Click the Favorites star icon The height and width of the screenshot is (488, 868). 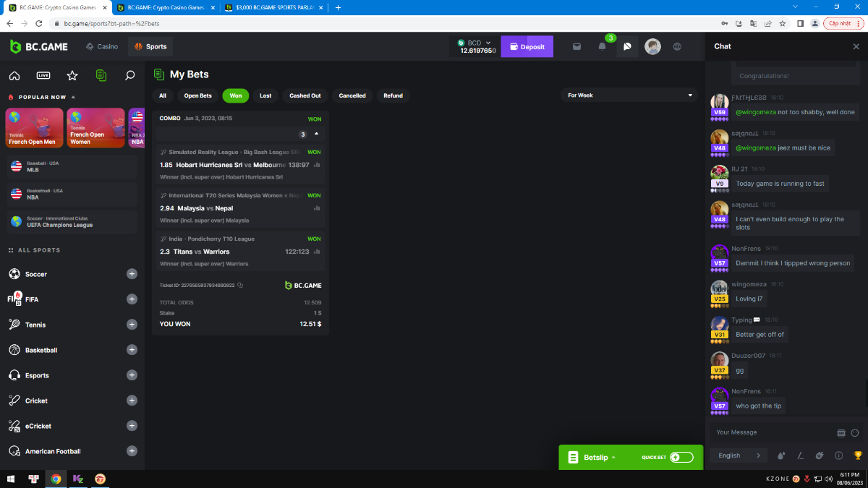coord(72,75)
